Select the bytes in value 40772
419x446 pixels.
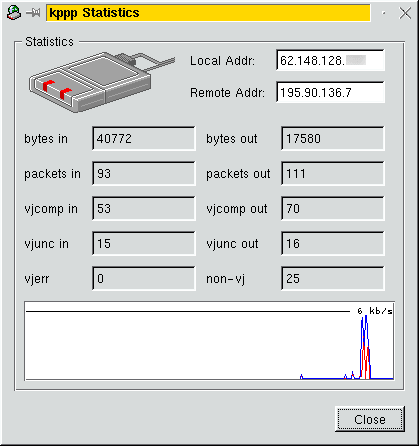[x=144, y=138]
